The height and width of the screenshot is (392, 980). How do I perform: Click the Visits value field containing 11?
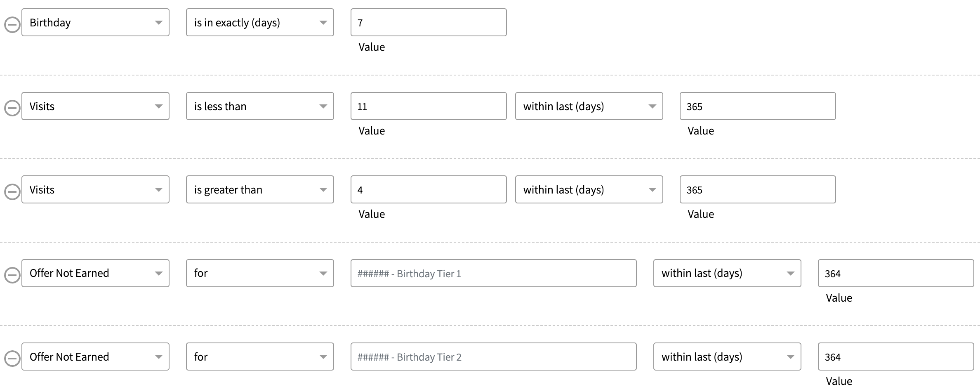[x=429, y=106]
